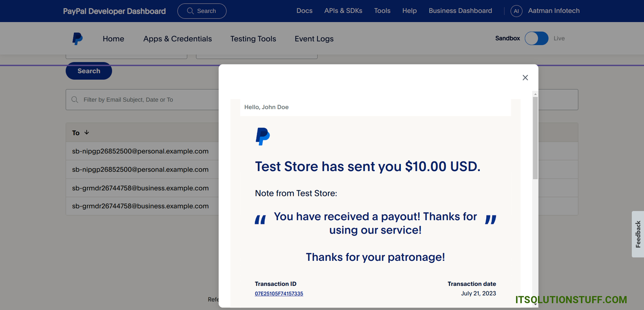The width and height of the screenshot is (644, 310).
Task: Open the Event Logs tab
Action: (314, 39)
